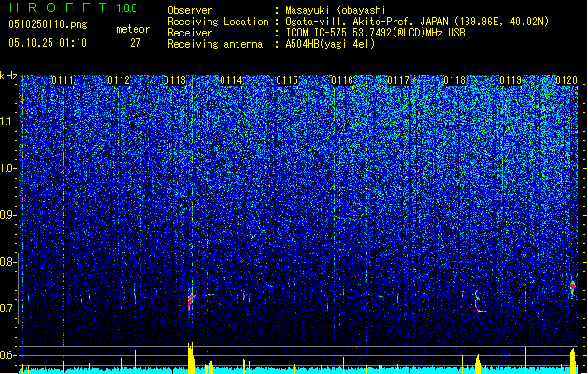Select the file name 0510250110.png
This screenshot has height=374, width=588.
(48, 24)
